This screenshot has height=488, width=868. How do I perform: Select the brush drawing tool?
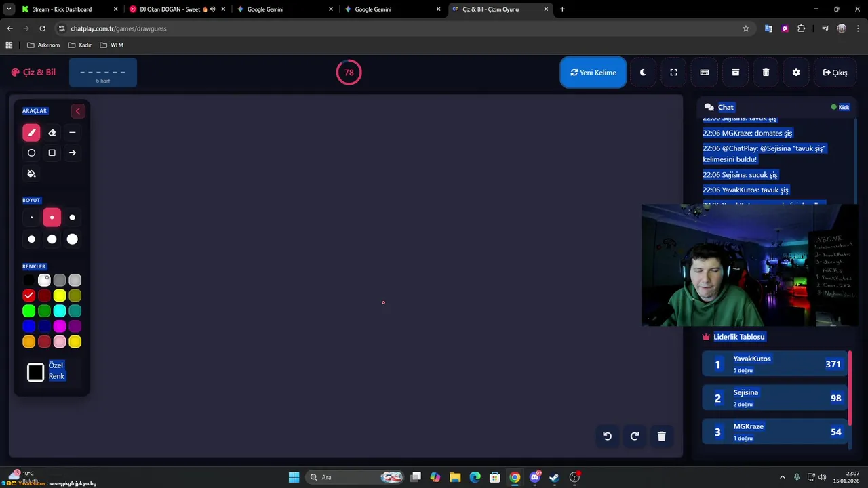[x=31, y=132]
